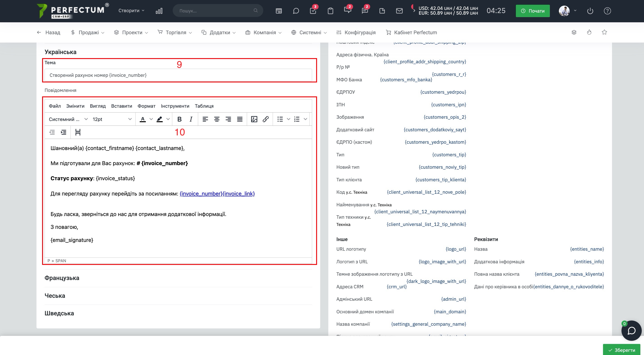Open the statistics bar chart icon
This screenshot has height=355, width=644.
tap(159, 11)
